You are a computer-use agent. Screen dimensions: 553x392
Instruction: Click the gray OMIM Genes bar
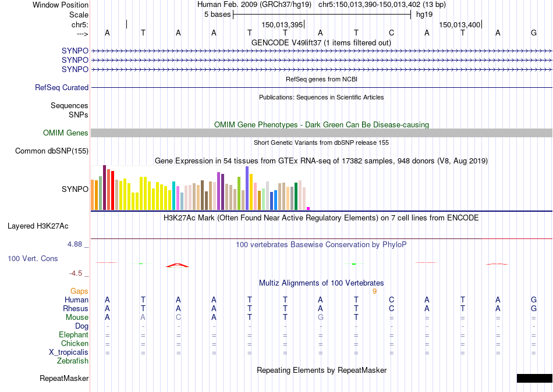[x=322, y=133]
